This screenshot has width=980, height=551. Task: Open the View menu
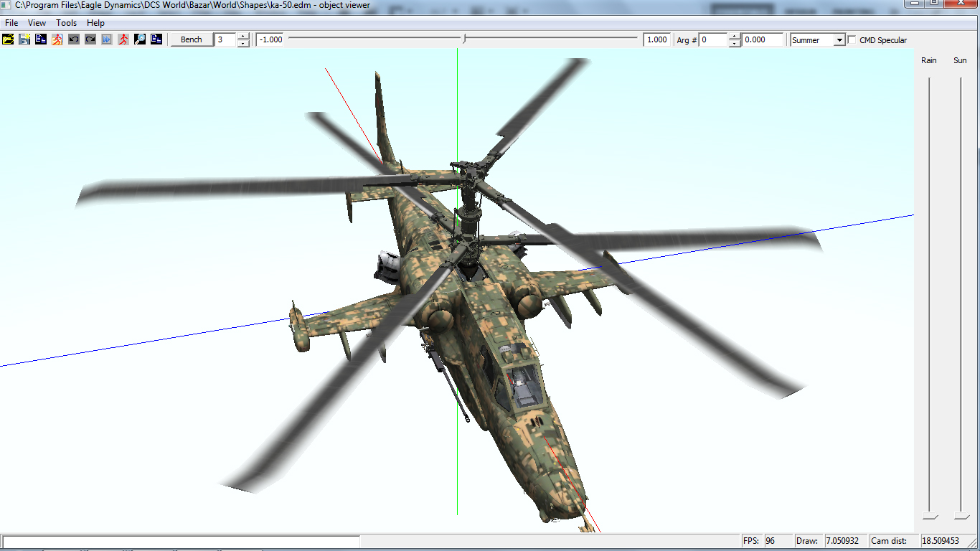pyautogui.click(x=37, y=23)
